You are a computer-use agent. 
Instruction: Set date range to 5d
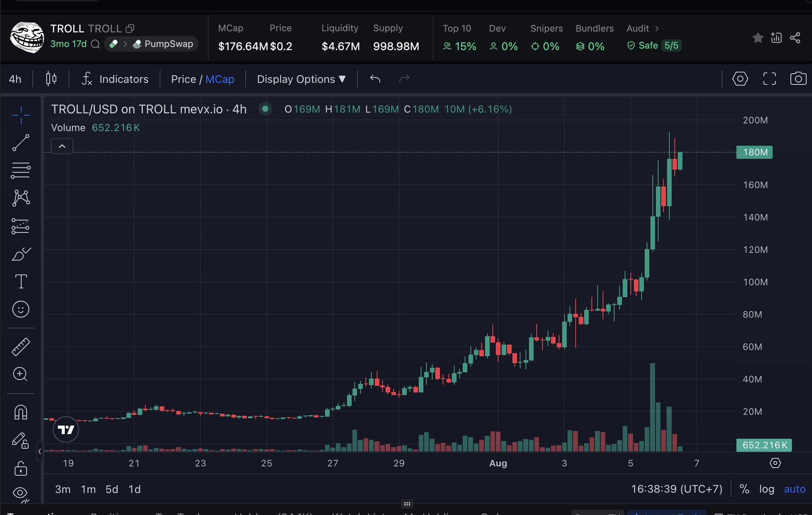tap(112, 489)
